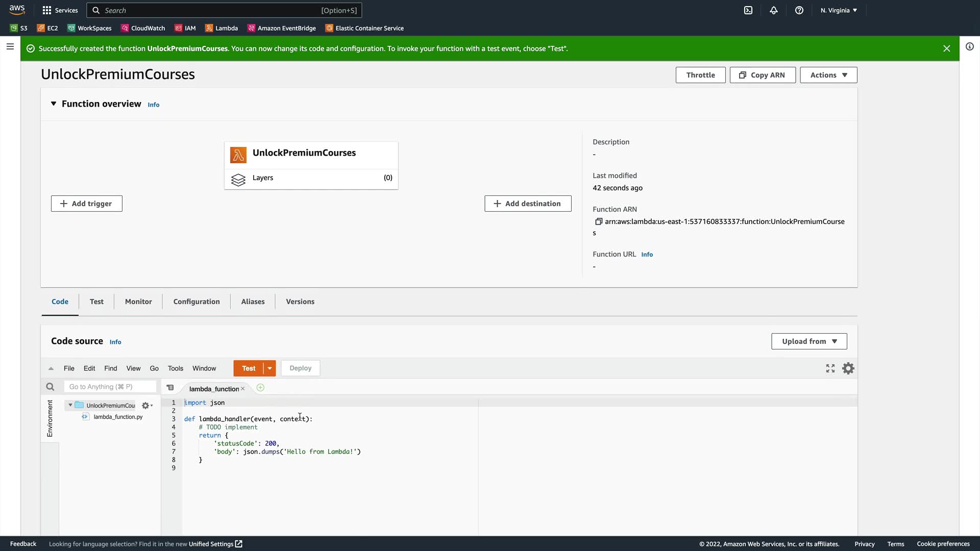The height and width of the screenshot is (551, 980).
Task: Open the Lambda shortcut in favorites bar
Action: pyautogui.click(x=222, y=28)
